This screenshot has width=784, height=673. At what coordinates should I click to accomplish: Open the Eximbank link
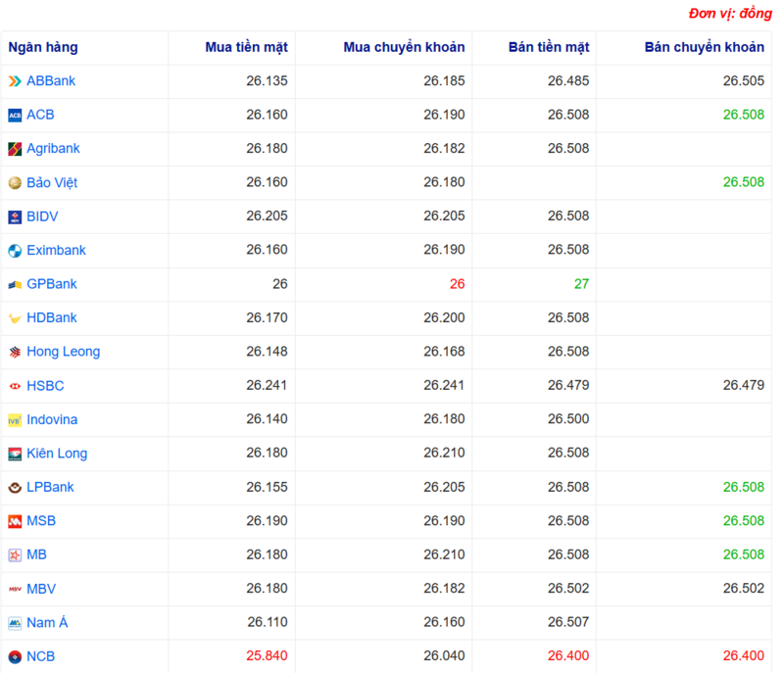click(57, 251)
